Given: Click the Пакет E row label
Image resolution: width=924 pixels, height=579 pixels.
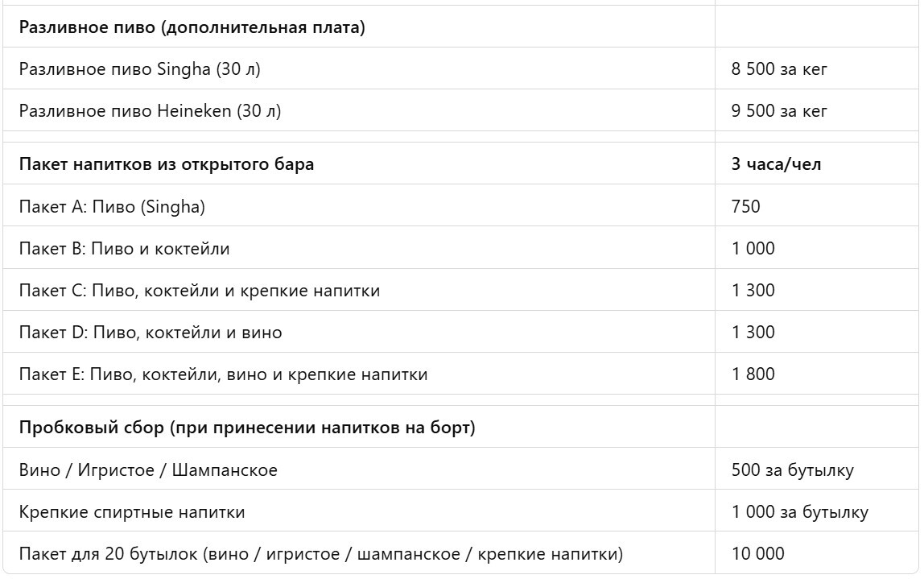Looking at the screenshot, I should 223,374.
